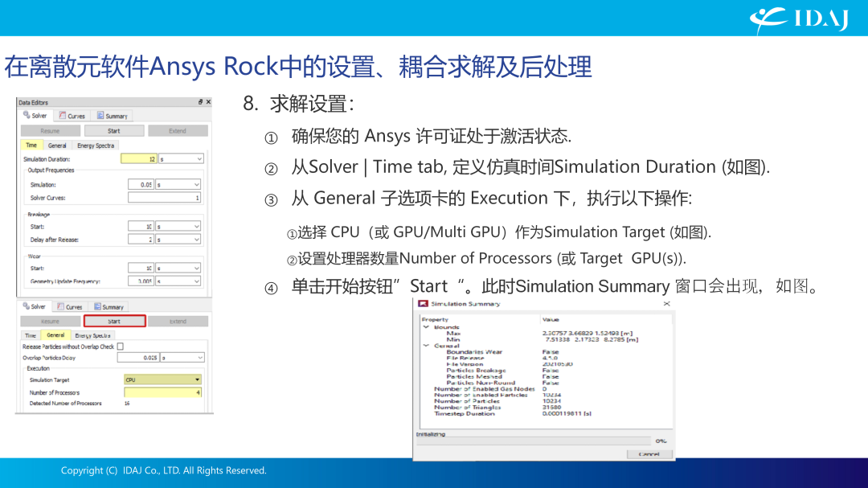Click the Solver tab icon in top panel
Image resolution: width=868 pixels, height=488 pixels.
pyautogui.click(x=27, y=115)
